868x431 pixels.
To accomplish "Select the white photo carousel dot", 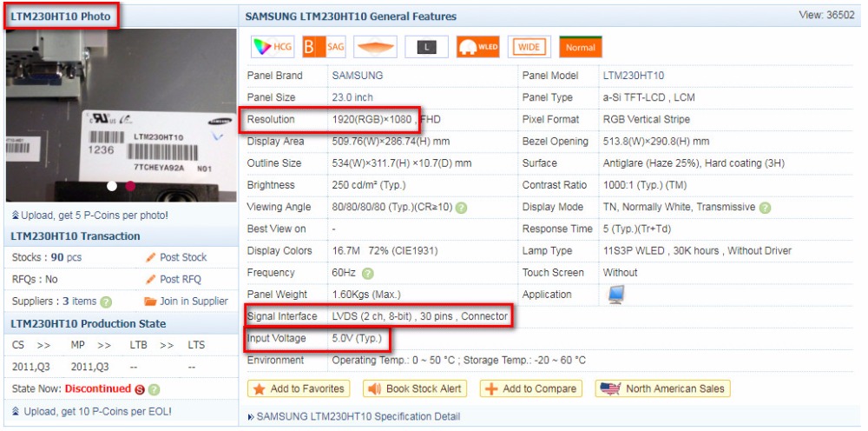I will pos(112,186).
